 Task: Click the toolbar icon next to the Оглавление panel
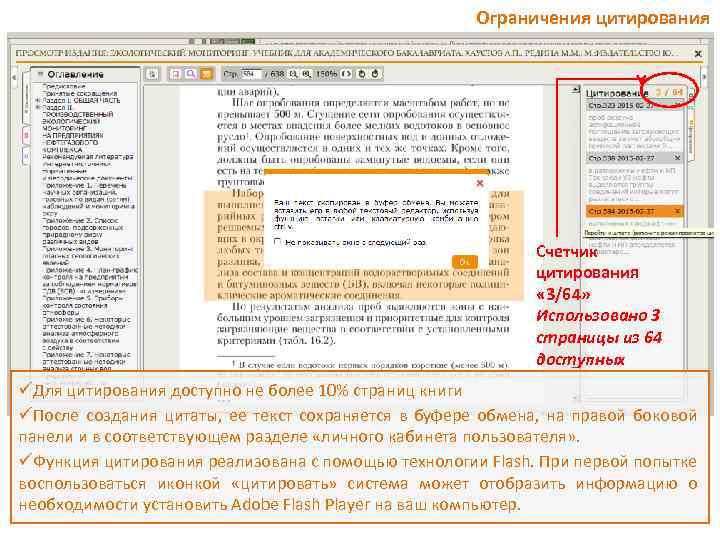click(x=153, y=74)
